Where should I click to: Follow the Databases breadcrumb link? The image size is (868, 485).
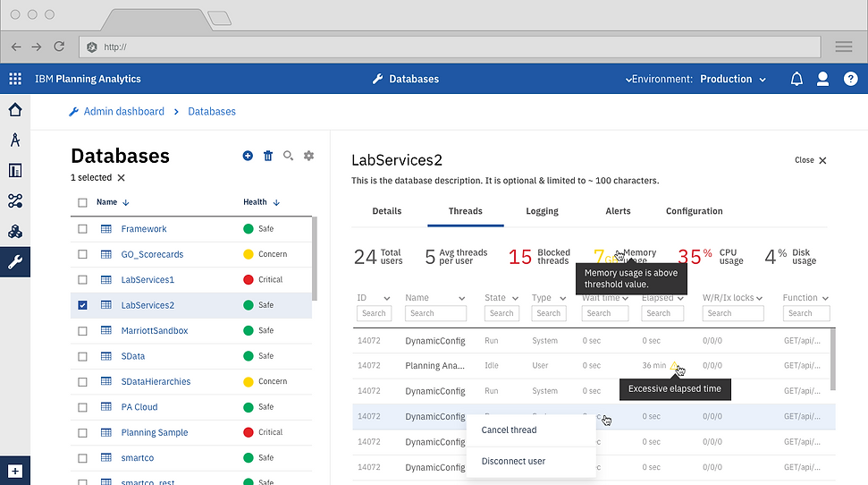(212, 112)
